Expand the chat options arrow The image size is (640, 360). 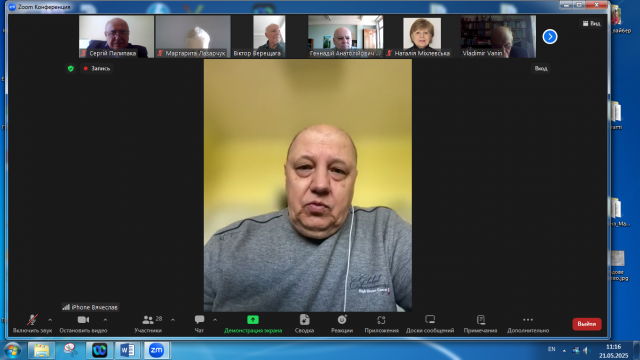215,320
